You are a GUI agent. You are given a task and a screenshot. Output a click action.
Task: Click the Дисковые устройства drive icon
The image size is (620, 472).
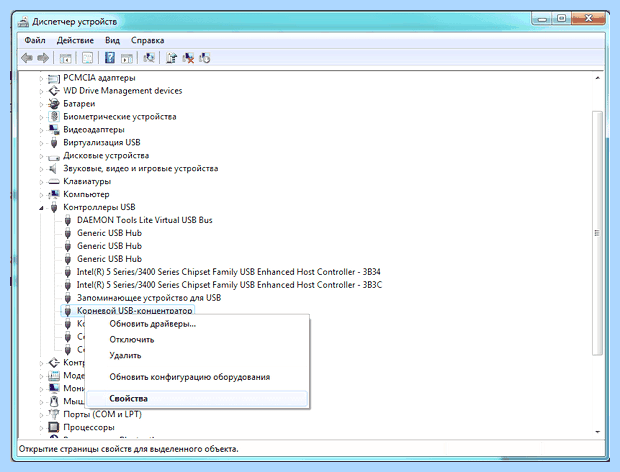click(x=53, y=157)
